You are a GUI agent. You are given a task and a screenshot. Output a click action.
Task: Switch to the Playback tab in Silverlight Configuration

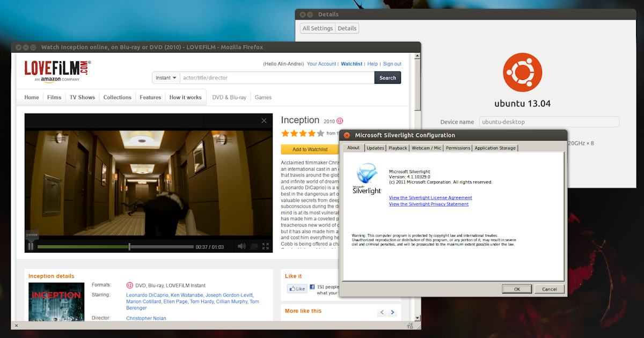point(397,148)
